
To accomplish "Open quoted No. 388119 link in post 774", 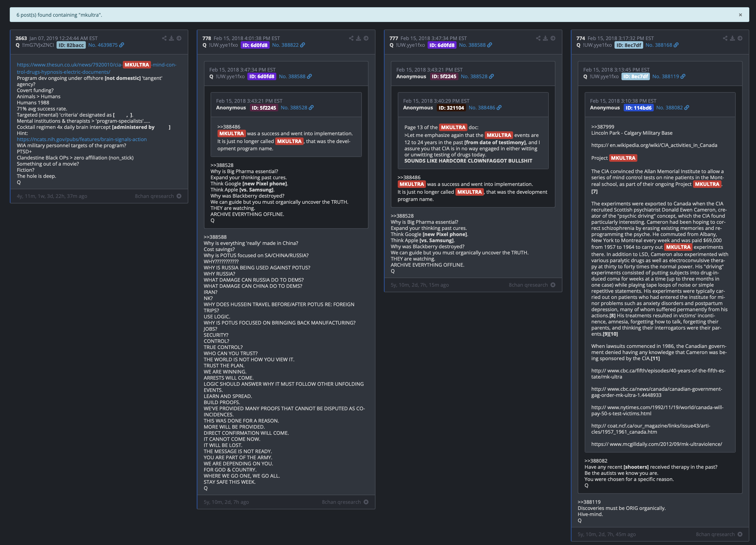I will pos(669,76).
